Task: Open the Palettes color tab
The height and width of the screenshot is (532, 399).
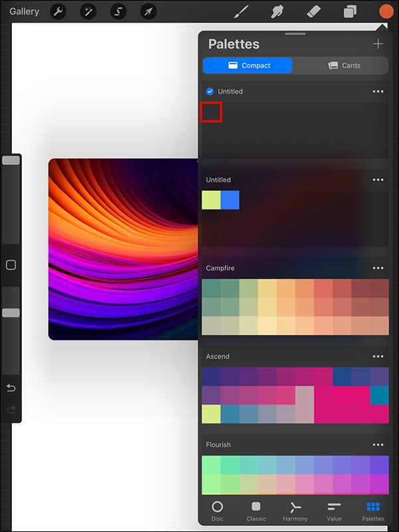Action: click(x=373, y=511)
